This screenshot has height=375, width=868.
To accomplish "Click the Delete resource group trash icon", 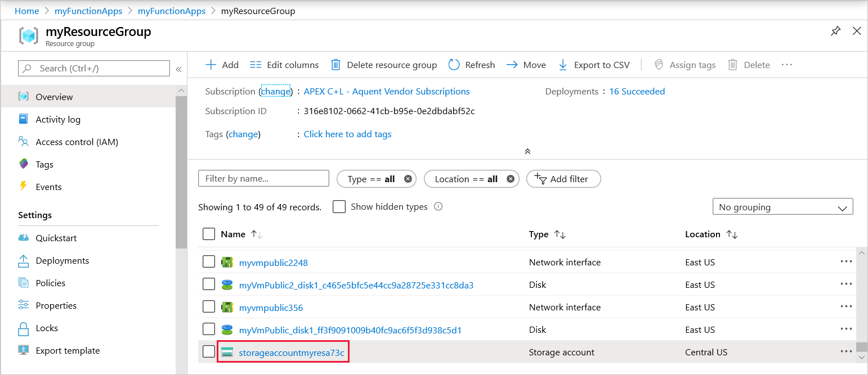I will pyautogui.click(x=335, y=65).
